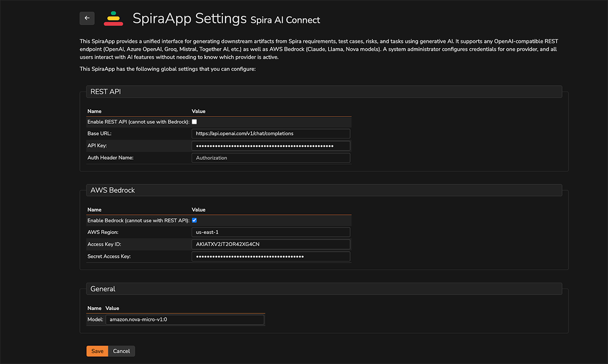608x364 pixels.
Task: Click the Name column header in AWS Bedrock table
Action: 94,210
